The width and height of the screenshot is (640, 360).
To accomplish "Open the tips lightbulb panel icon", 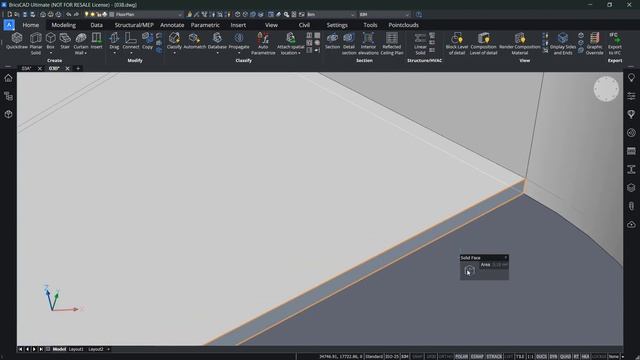I will point(631,78).
